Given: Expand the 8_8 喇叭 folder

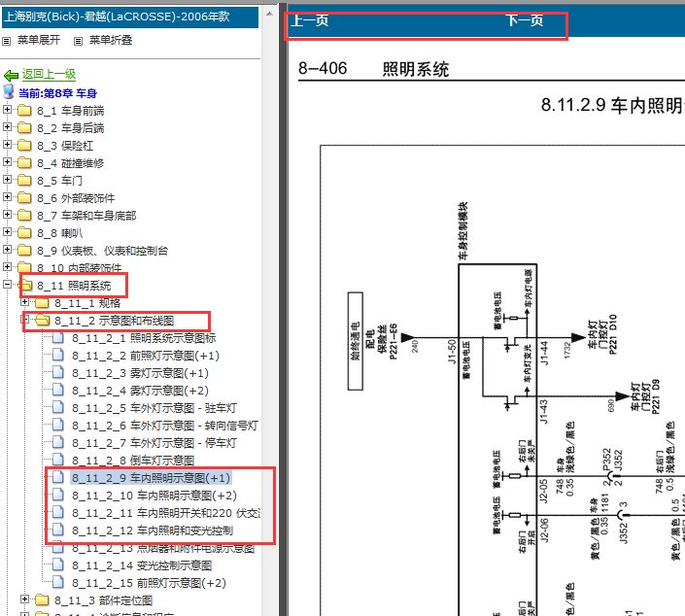Looking at the screenshot, I should (x=7, y=231).
